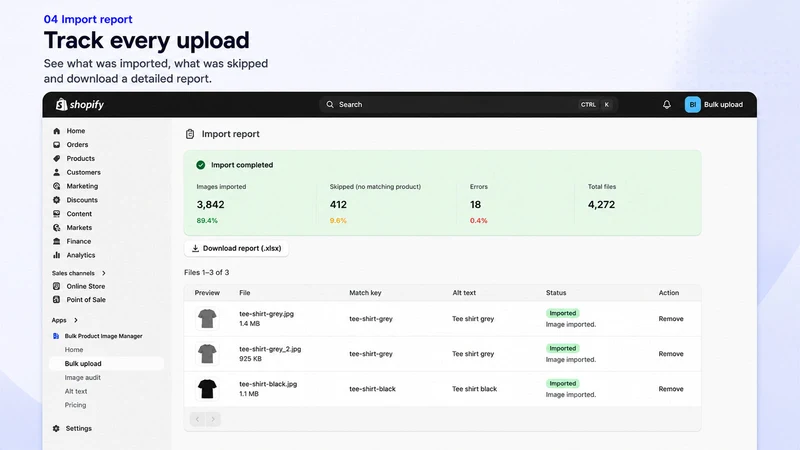Click the Discounts badge icon

[57, 200]
